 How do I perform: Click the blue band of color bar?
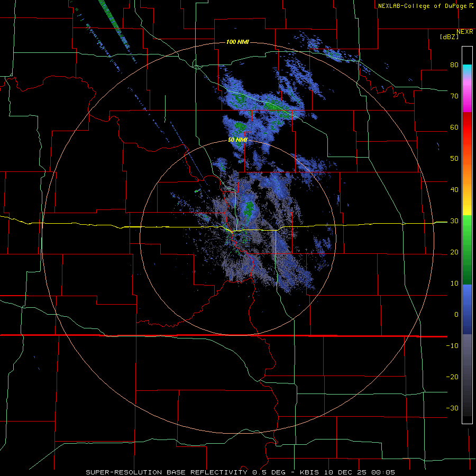467,309
